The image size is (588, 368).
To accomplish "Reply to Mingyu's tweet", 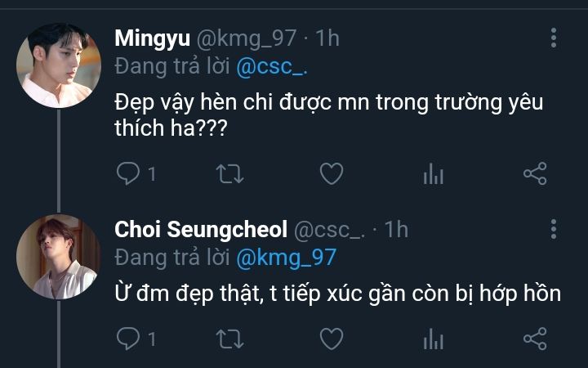I will (x=128, y=173).
